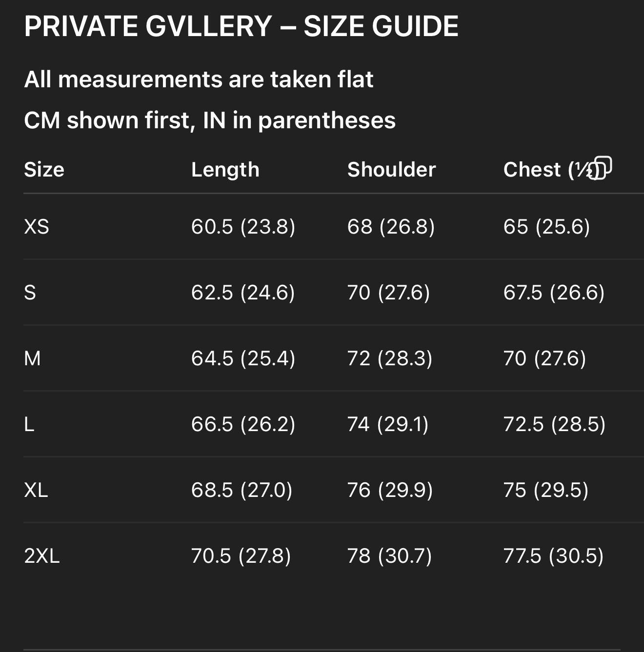Click the M chest value 70 (27.6)
Viewport: 644px width, 652px height.
544,358
